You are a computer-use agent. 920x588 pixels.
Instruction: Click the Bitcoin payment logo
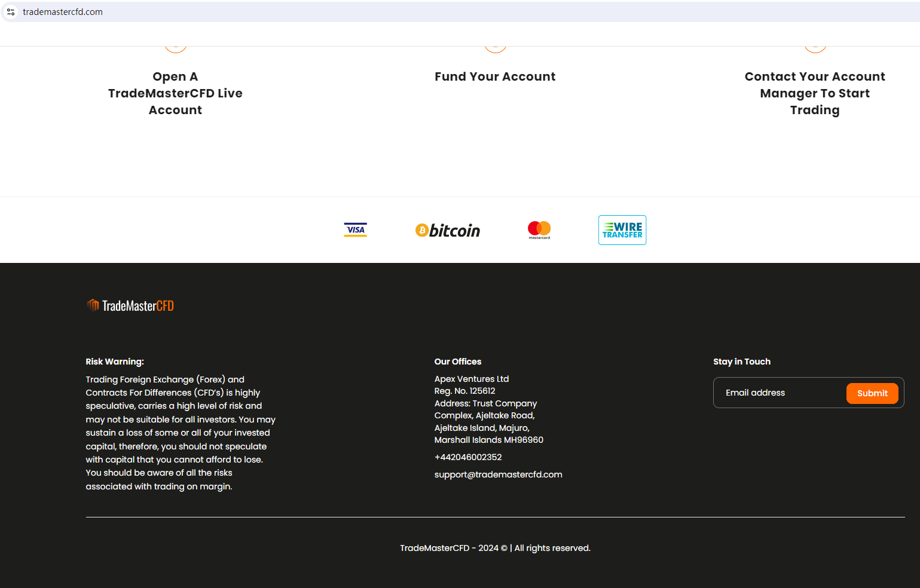(x=448, y=231)
